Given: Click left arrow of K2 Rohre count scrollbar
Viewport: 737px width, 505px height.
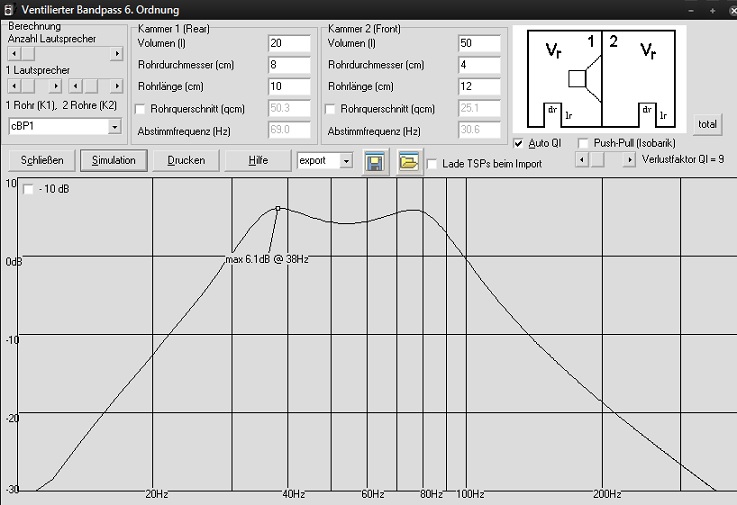Looking at the screenshot, I should (x=75, y=86).
